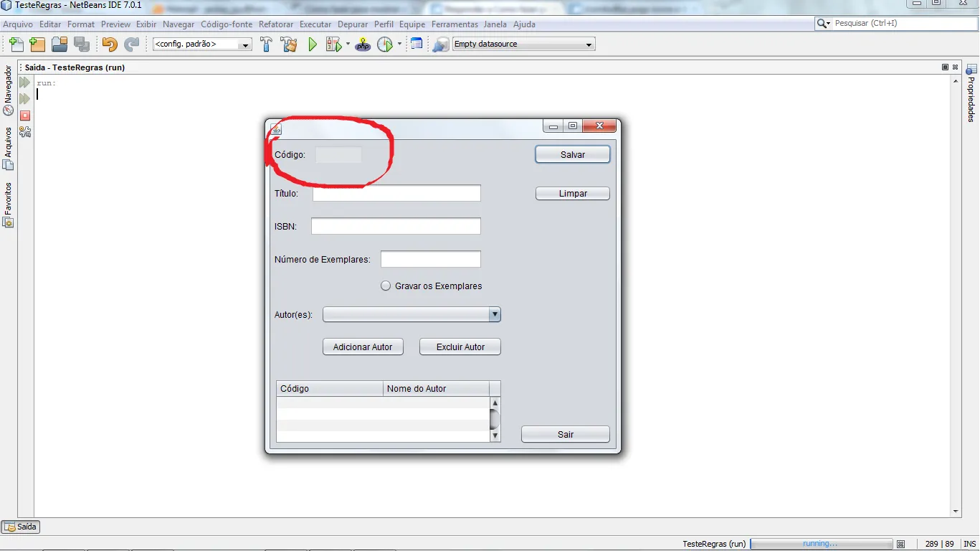
Task: Click the Profile Project clock icon
Action: pos(385,44)
